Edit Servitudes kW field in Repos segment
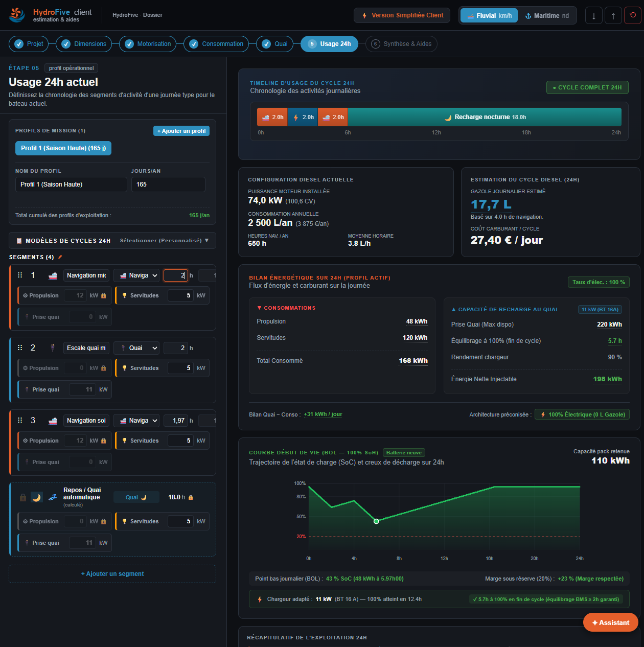 click(x=180, y=521)
